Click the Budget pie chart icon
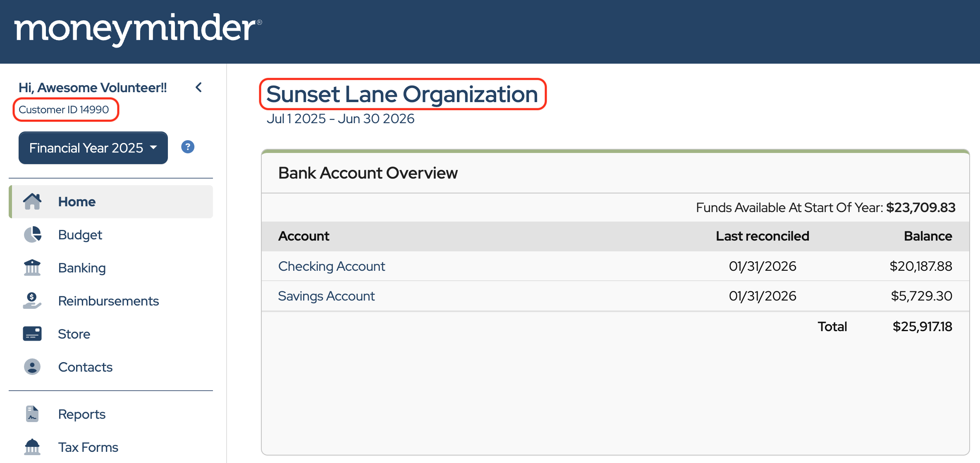The width and height of the screenshot is (980, 463). click(x=32, y=235)
